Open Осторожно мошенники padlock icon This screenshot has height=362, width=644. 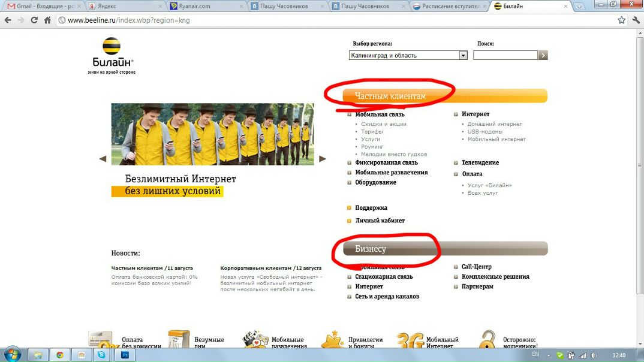click(487, 340)
